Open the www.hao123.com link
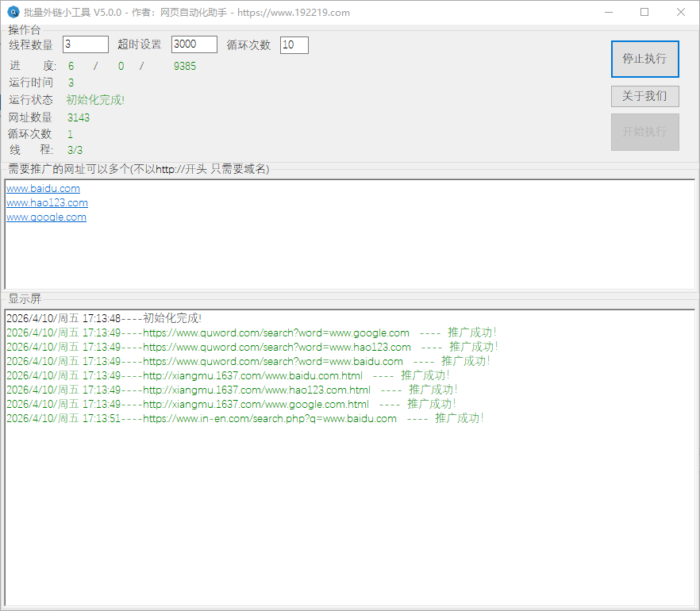Image resolution: width=700 pixels, height=611 pixels. click(x=47, y=203)
